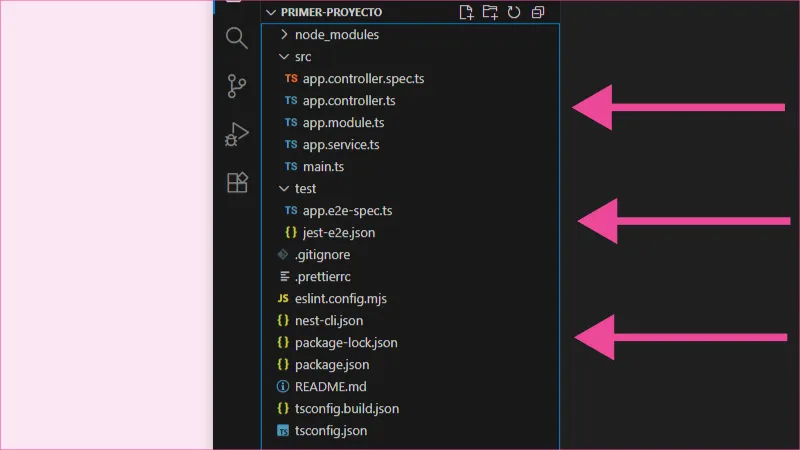Open the Run and Debug view
The image size is (800, 450).
pyautogui.click(x=237, y=134)
